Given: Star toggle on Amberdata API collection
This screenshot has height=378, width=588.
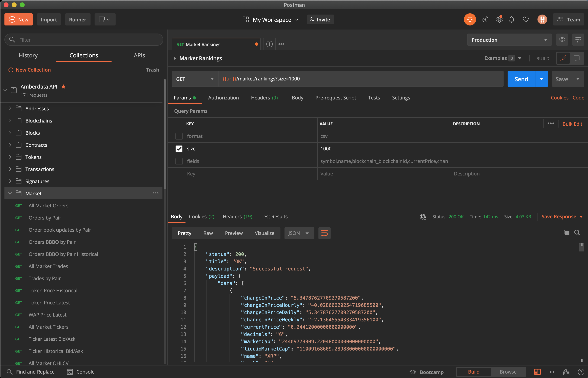Looking at the screenshot, I should click(63, 86).
